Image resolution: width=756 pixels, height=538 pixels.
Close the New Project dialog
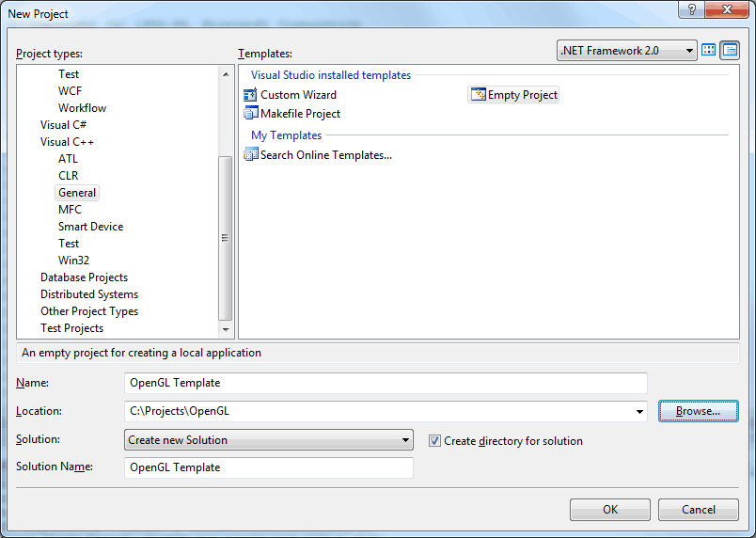pyautogui.click(x=727, y=9)
